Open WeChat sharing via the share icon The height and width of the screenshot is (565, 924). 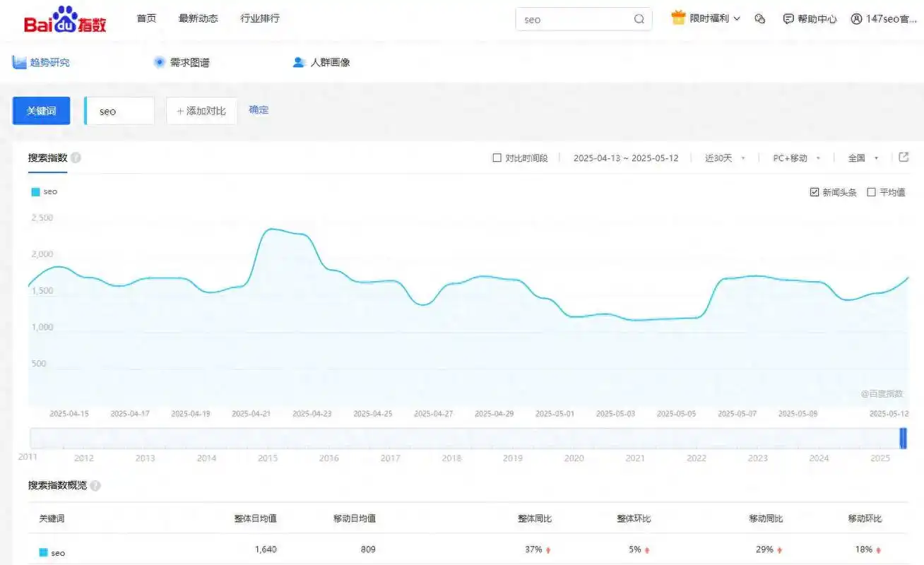coord(759,19)
